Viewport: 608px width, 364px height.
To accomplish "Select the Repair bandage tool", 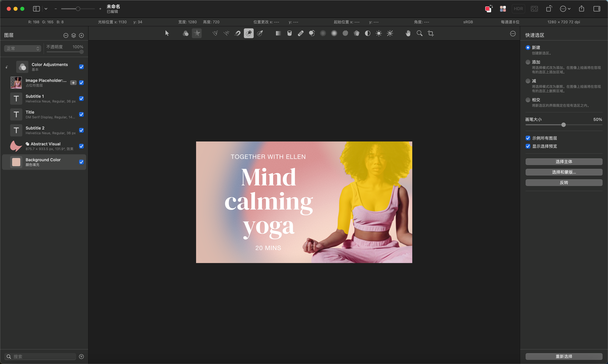I will click(301, 33).
